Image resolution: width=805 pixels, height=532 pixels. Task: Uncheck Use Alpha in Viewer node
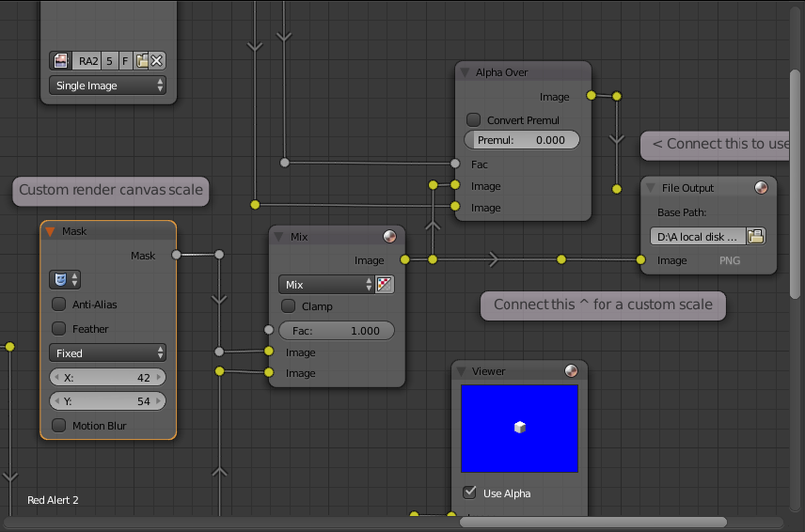click(470, 493)
